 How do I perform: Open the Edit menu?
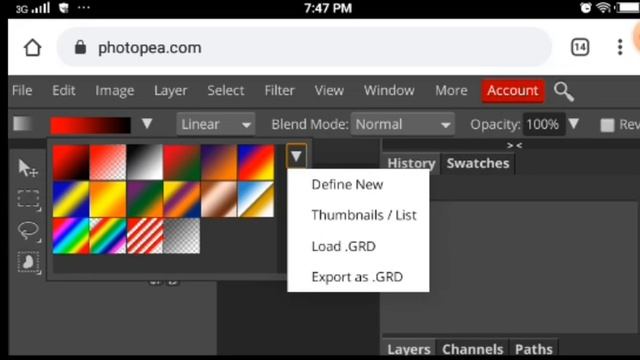click(x=64, y=90)
